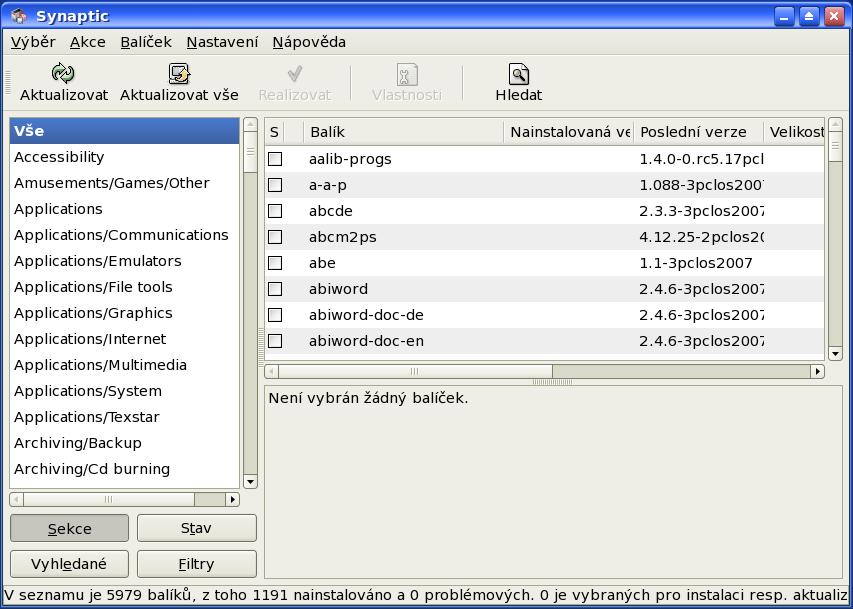Toggle status checkbox for abe
Screen dimensions: 853x609
coord(275,263)
